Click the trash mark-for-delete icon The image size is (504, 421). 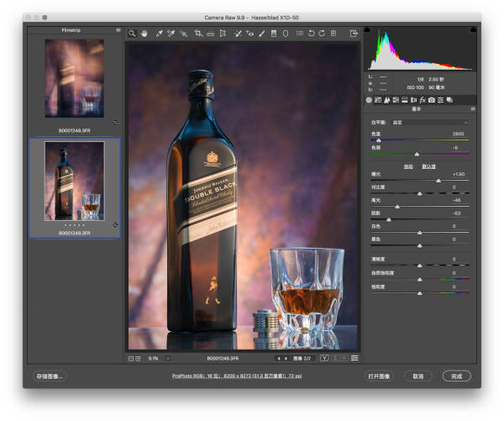coord(333,33)
